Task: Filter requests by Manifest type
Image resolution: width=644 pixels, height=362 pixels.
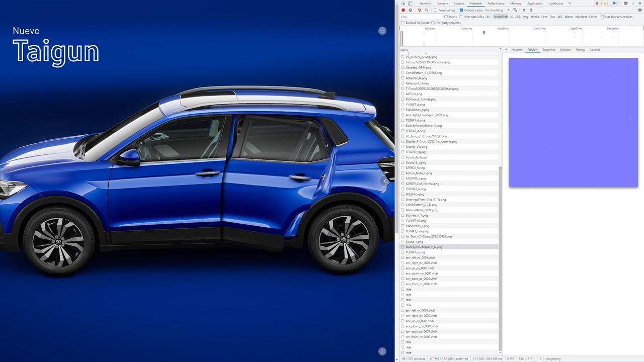Action: [x=581, y=17]
